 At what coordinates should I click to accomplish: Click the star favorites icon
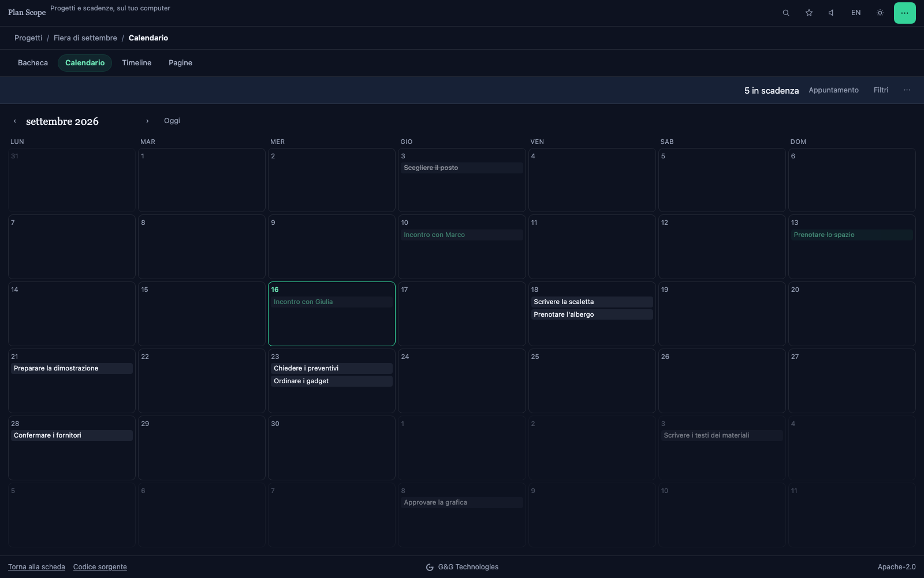pos(809,13)
